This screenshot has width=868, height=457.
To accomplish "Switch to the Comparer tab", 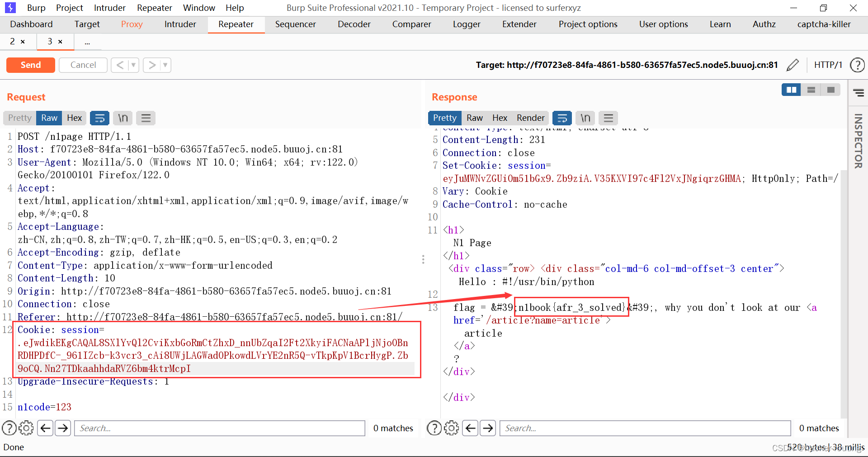I will pos(412,24).
